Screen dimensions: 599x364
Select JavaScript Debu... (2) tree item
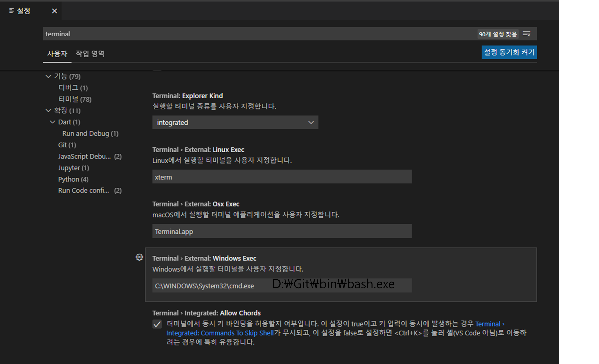(90, 156)
